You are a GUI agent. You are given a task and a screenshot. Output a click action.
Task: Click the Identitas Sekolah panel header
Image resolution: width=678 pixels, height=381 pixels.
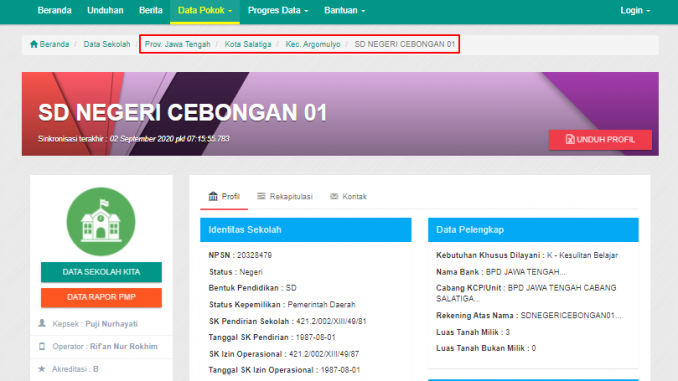click(x=306, y=230)
